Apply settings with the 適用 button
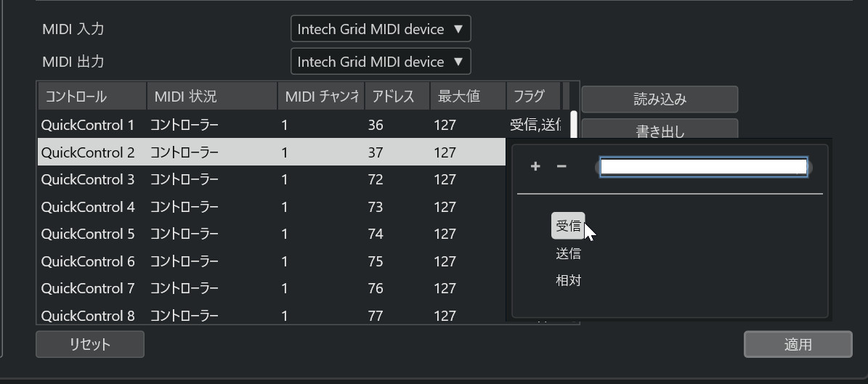868x384 pixels. point(798,344)
